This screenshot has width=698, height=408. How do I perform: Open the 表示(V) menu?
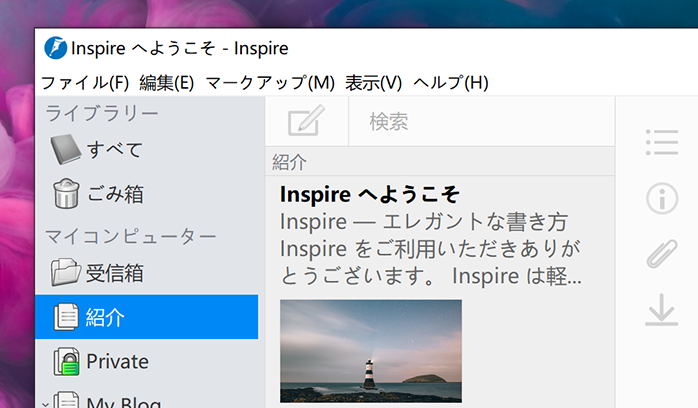(x=373, y=82)
